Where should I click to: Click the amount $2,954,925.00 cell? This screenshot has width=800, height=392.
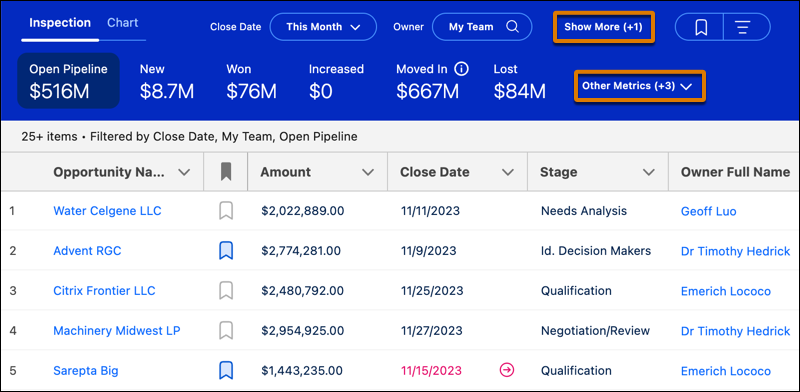click(x=303, y=330)
